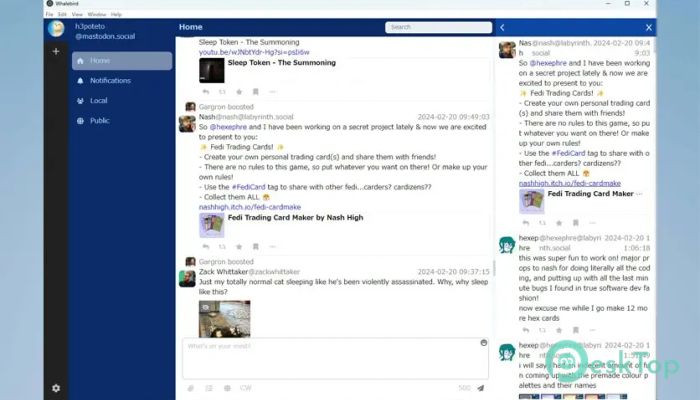This screenshot has width=700, height=400.
Task: Send the post with paper plane icon
Action: (x=481, y=388)
